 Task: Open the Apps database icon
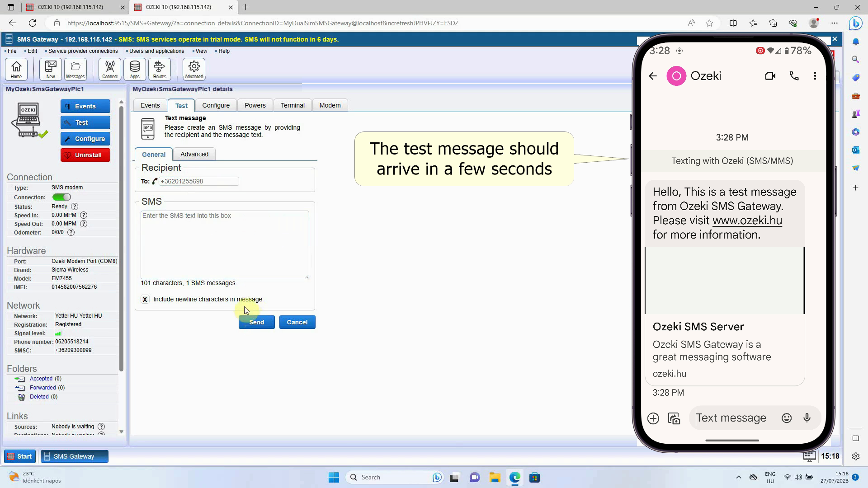click(135, 69)
